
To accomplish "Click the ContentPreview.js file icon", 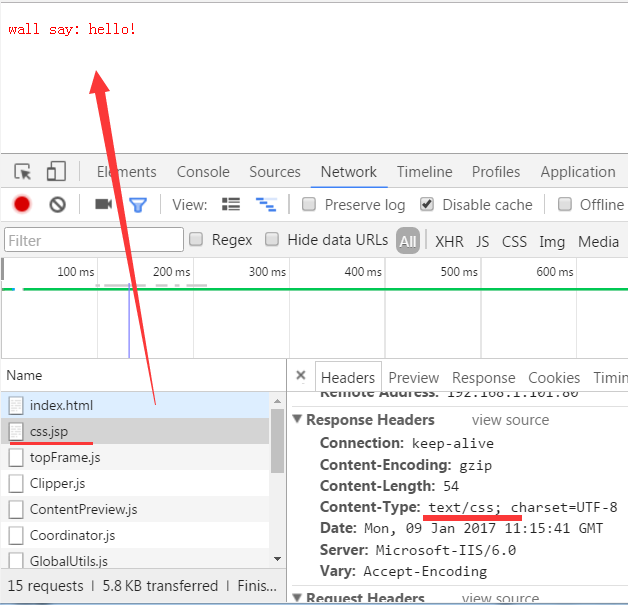I will click(x=16, y=509).
